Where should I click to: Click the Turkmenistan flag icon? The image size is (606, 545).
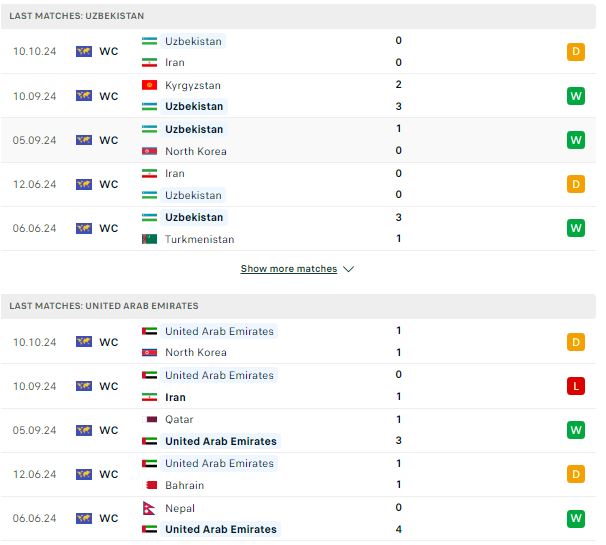pos(149,239)
